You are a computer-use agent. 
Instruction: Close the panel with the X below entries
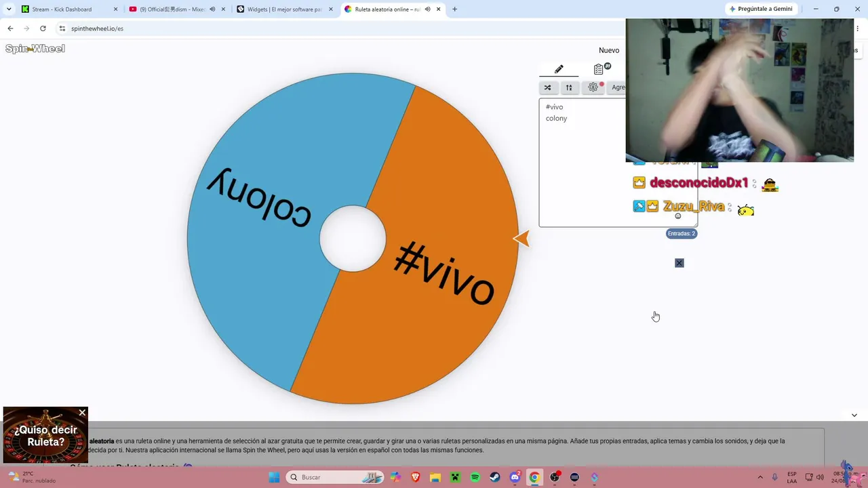679,263
